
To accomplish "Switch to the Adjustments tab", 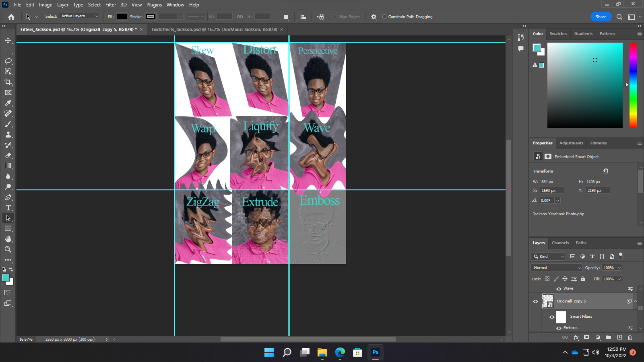I will [x=571, y=143].
